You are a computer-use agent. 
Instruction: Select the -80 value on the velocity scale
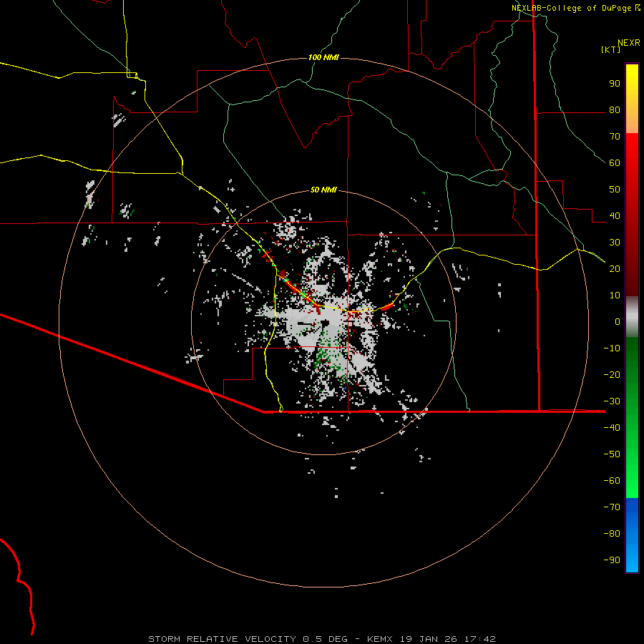(x=612, y=534)
